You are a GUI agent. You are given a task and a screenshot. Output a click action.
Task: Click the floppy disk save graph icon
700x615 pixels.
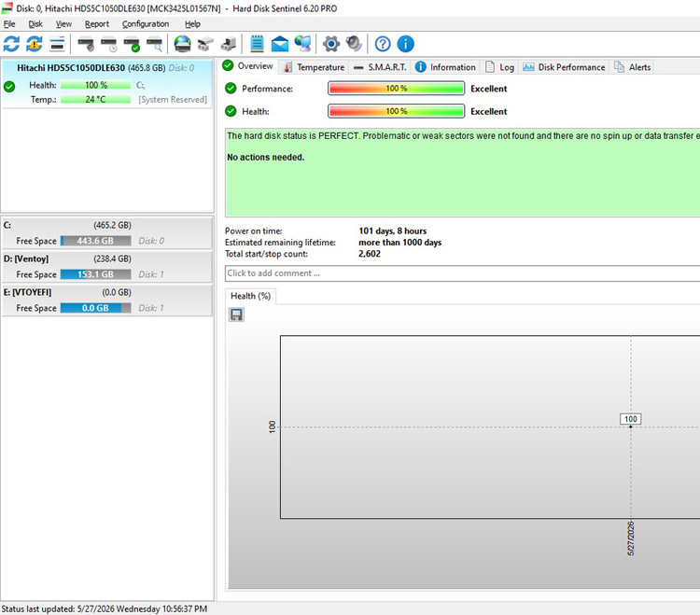click(236, 314)
